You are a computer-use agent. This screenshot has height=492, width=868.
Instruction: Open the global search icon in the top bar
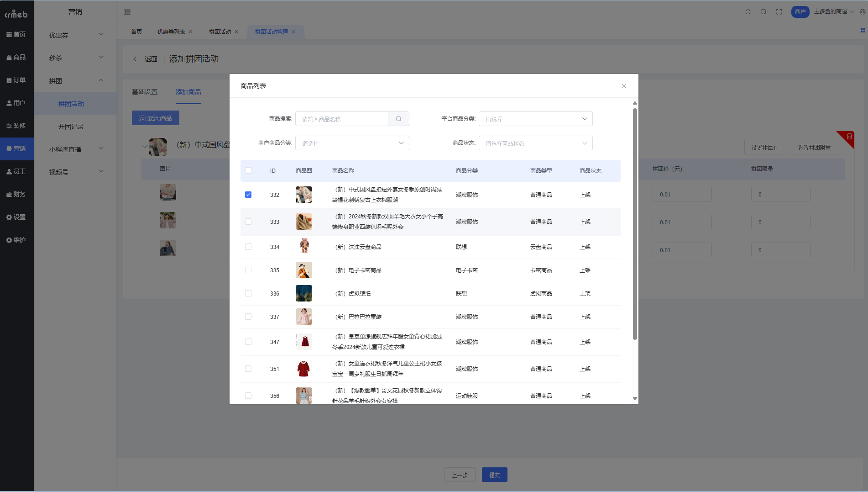(x=763, y=11)
